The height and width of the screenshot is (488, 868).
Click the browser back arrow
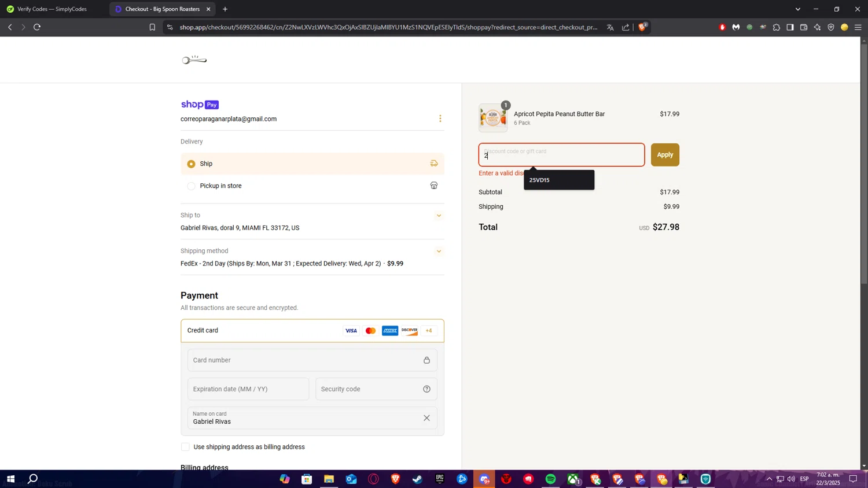tap(10, 27)
